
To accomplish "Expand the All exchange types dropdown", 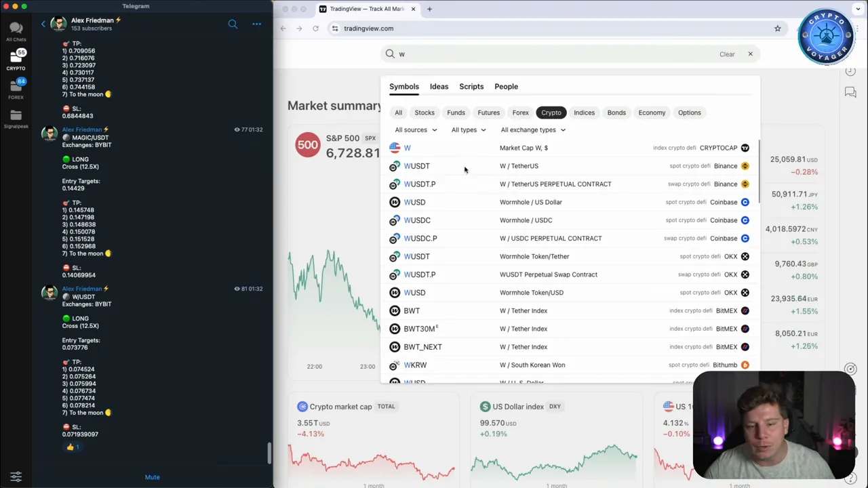I will pos(533,130).
